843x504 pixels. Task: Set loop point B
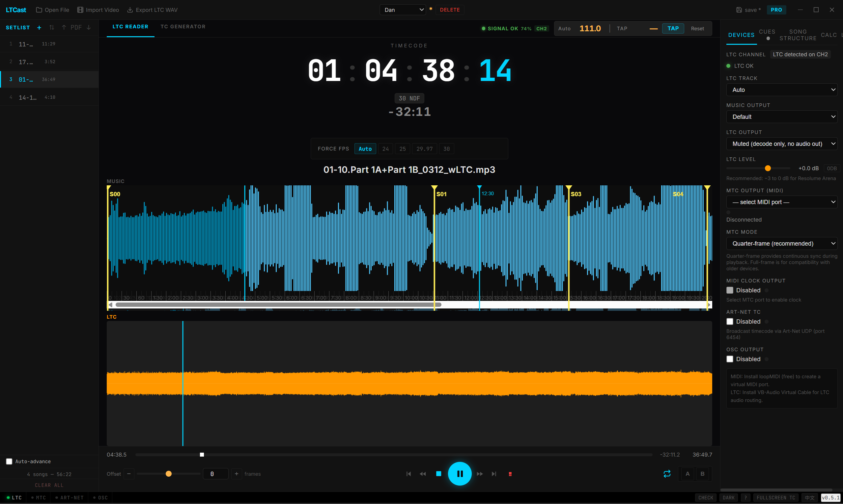[x=702, y=474]
